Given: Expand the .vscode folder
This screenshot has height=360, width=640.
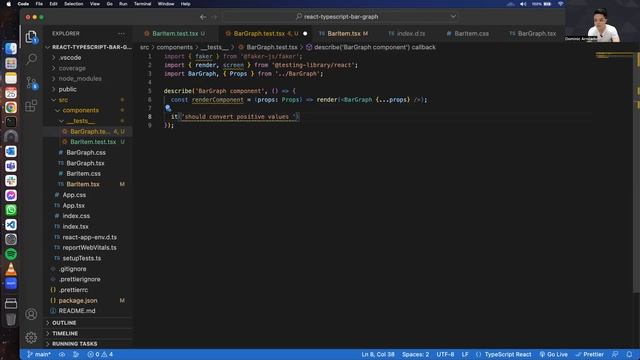Looking at the screenshot, I should [69, 58].
